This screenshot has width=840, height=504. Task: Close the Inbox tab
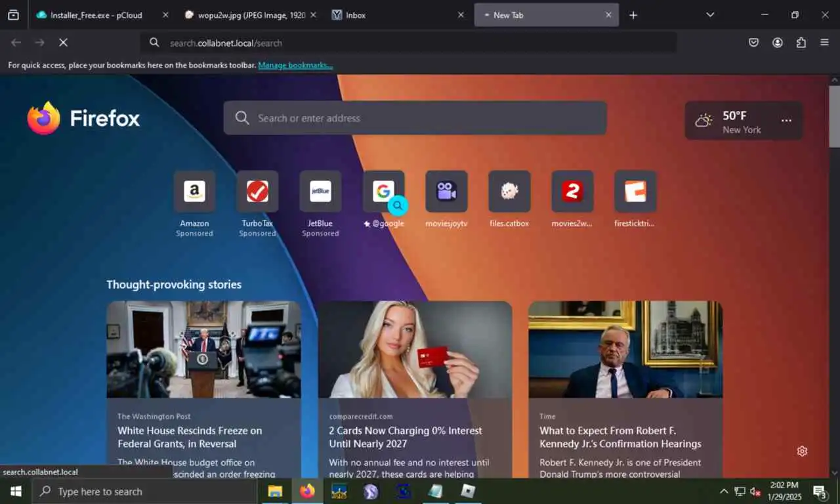(461, 15)
